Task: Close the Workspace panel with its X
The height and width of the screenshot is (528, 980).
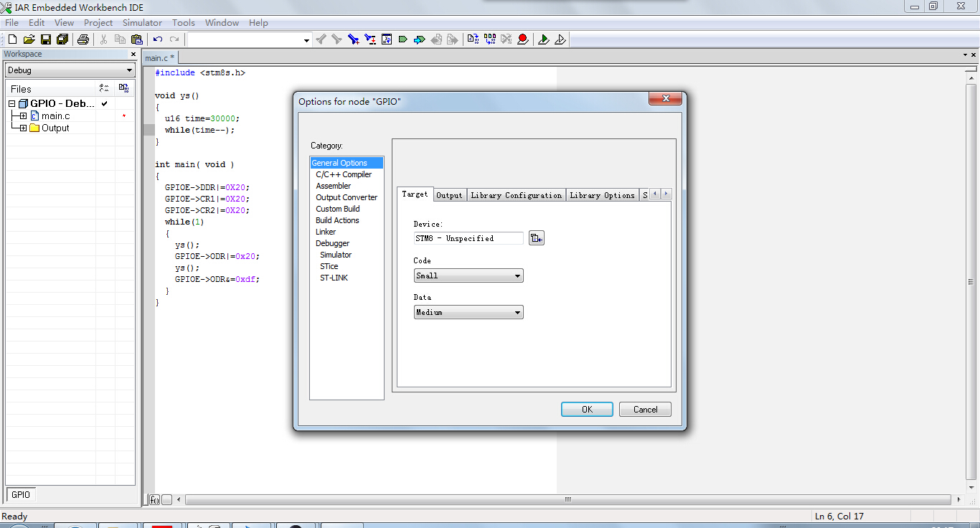Action: point(133,55)
